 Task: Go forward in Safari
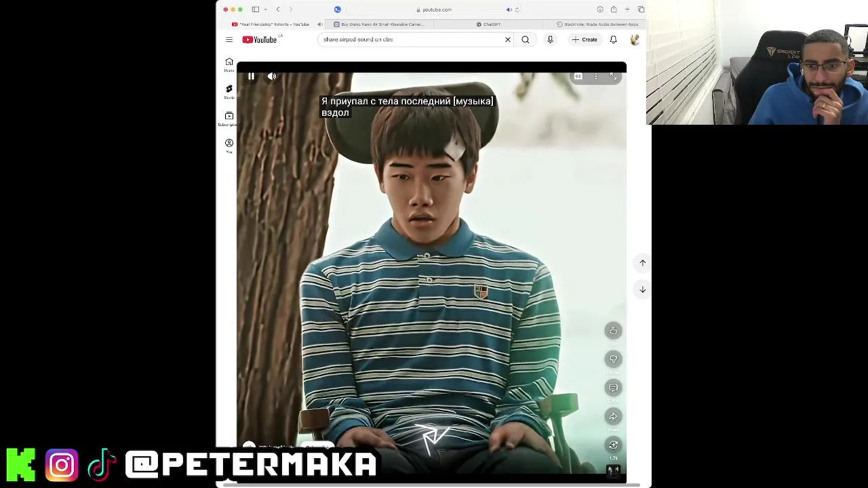[x=291, y=9]
